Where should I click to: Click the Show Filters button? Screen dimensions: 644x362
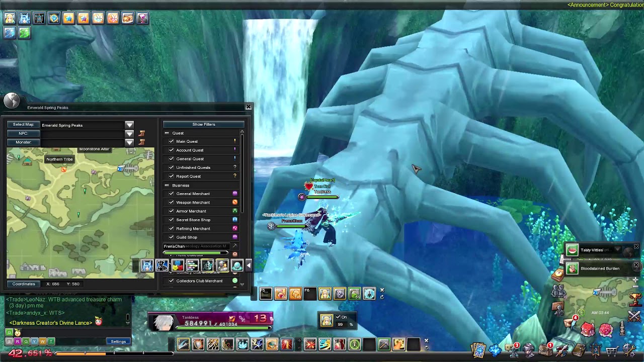[203, 124]
